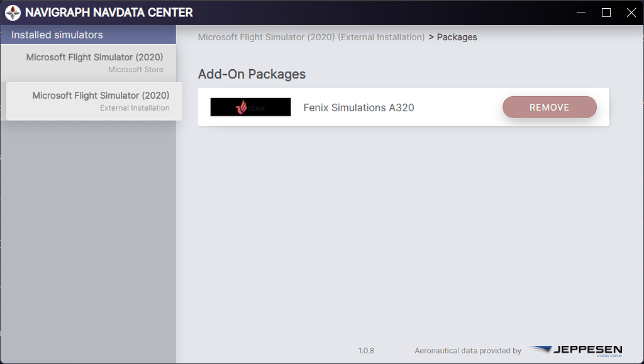Click the Microsoft Store subtitle label
Viewport: 644px width, 364px height.
coord(136,70)
